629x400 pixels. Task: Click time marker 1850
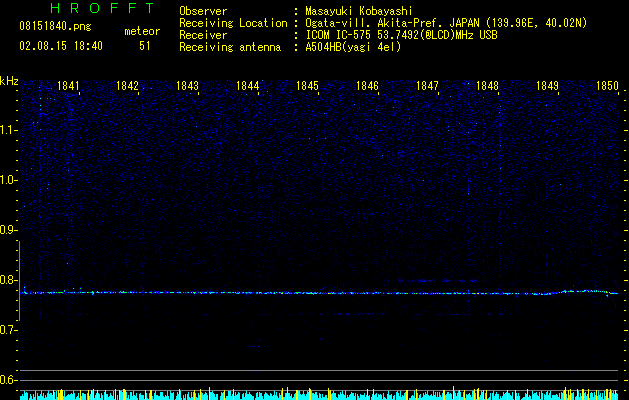click(607, 86)
